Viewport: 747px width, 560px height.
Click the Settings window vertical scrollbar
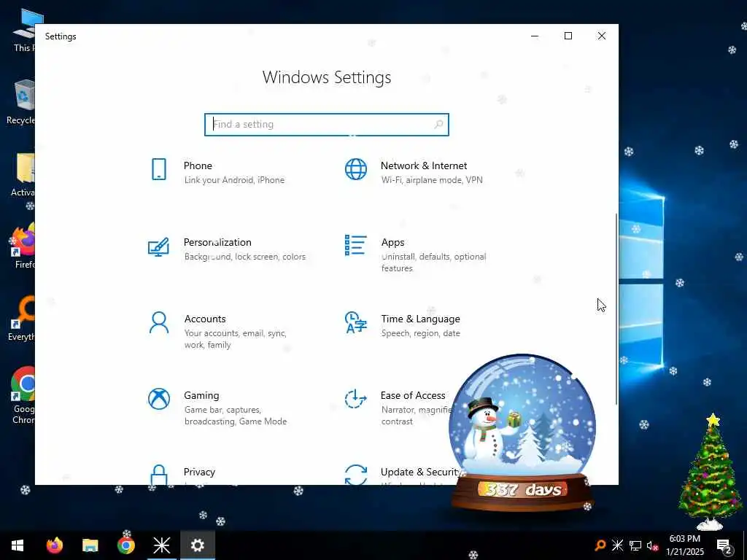coord(616,308)
